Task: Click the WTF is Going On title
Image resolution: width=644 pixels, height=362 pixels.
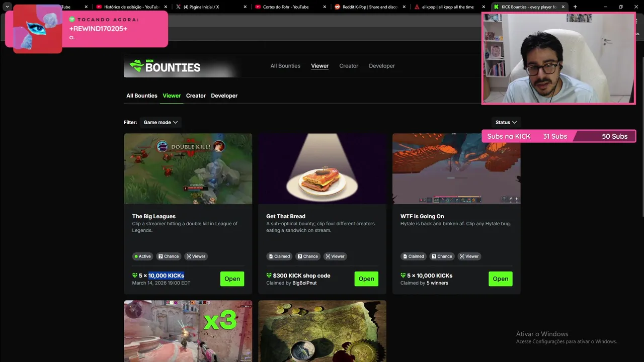Action: pos(422,216)
